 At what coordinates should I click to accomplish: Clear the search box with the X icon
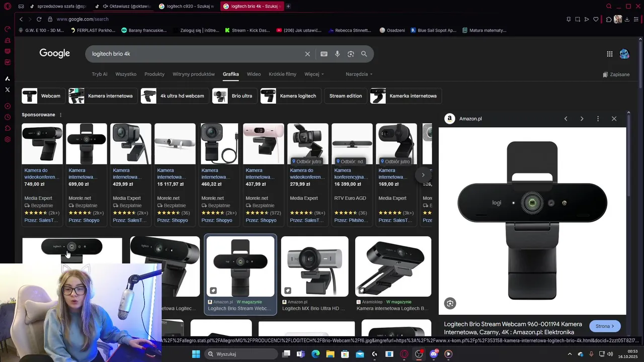pos(307,54)
